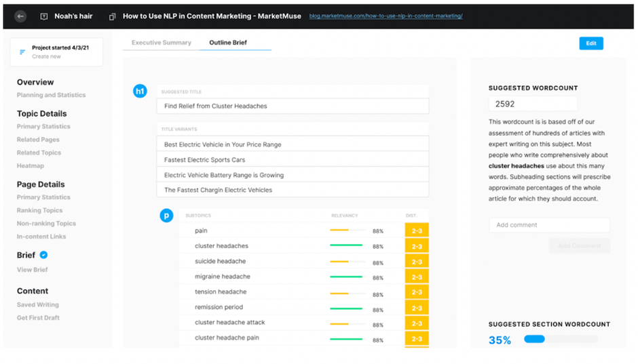Open Heatmap under Topic Details
The image size is (638, 364).
31,166
